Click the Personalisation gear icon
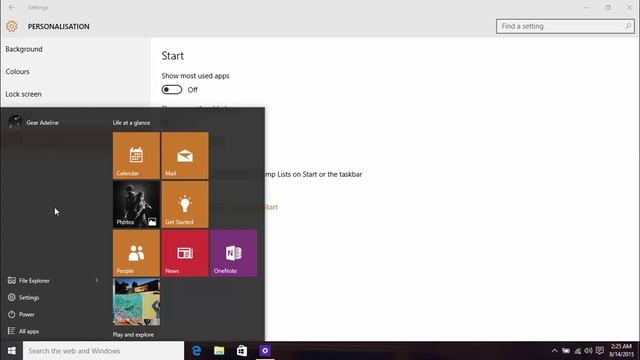The image size is (640, 360). click(x=11, y=26)
